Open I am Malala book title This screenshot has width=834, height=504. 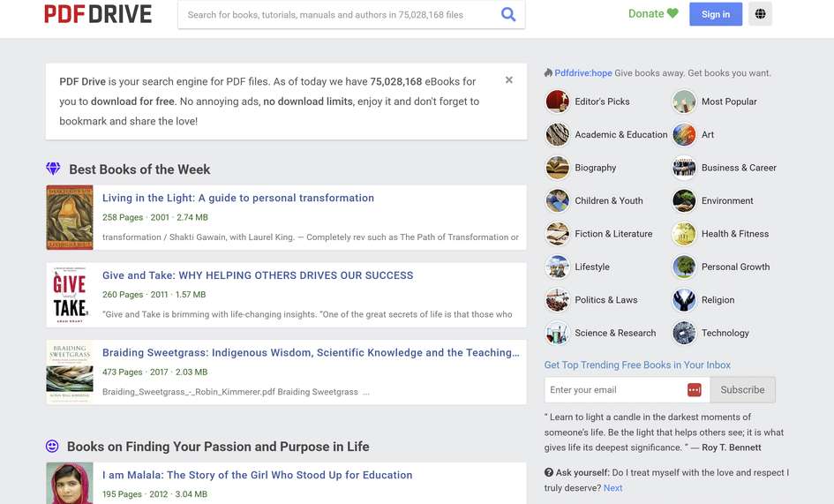(x=258, y=475)
